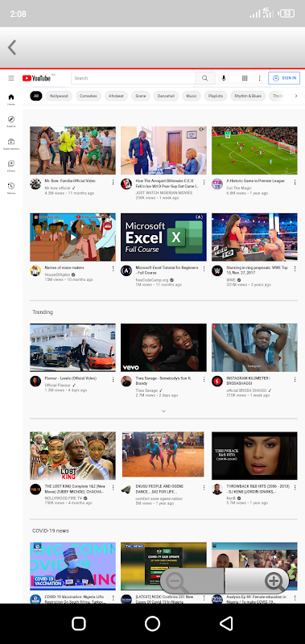
Task: Select the Nollywood filter chip
Action: tap(59, 96)
